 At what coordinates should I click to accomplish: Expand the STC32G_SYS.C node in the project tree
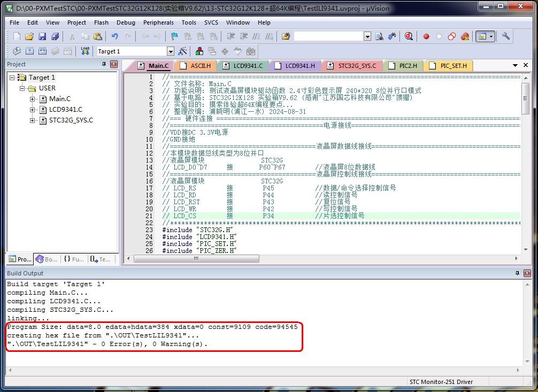click(x=32, y=120)
